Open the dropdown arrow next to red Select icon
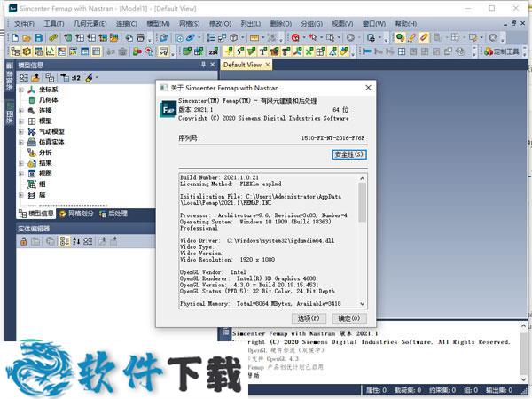The width and height of the screenshot is (532, 399). click(303, 37)
